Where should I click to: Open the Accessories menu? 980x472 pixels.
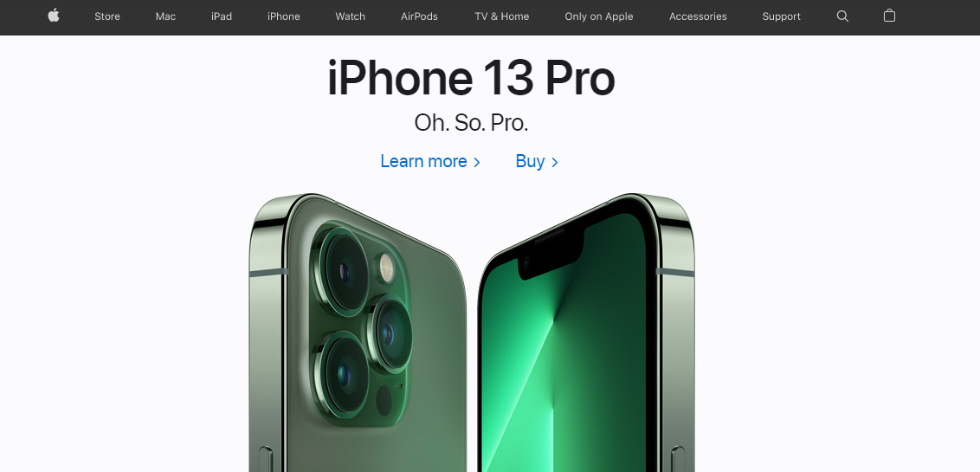pyautogui.click(x=698, y=16)
